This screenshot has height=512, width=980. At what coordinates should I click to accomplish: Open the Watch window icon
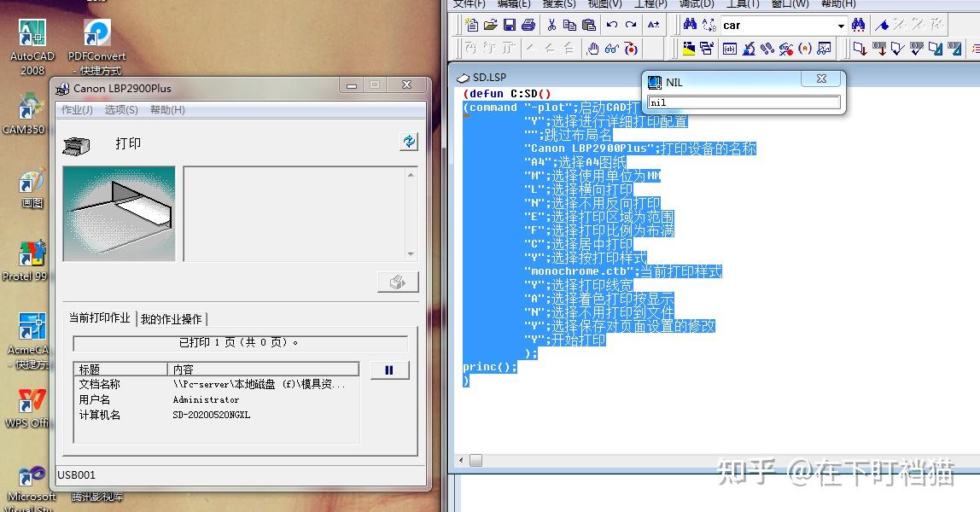(x=824, y=49)
